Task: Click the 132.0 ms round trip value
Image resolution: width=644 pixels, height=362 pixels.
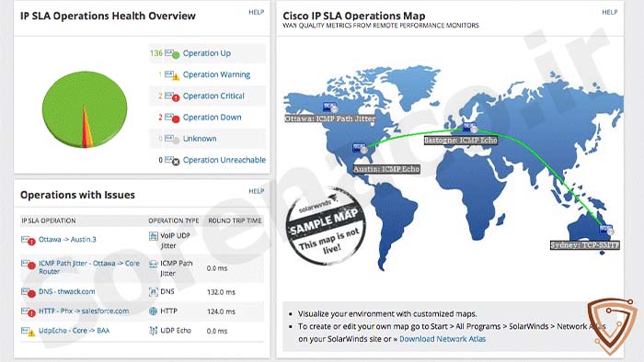Action: 221,292
